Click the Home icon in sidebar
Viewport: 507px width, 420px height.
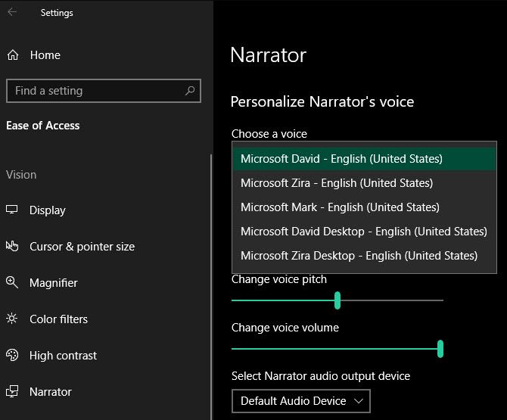(x=12, y=55)
